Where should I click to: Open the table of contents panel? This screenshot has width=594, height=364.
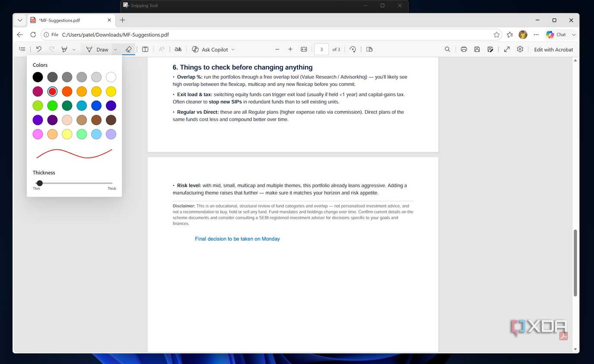(22, 49)
